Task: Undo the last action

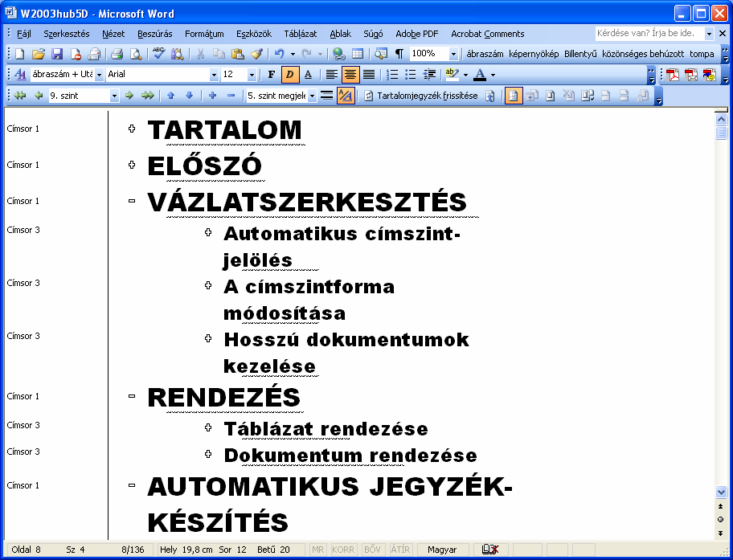Action: click(x=279, y=54)
